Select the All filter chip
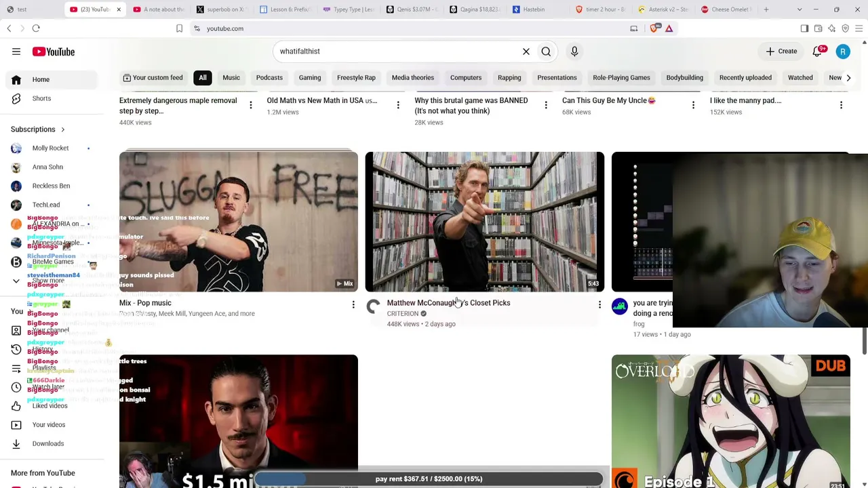 [203, 78]
